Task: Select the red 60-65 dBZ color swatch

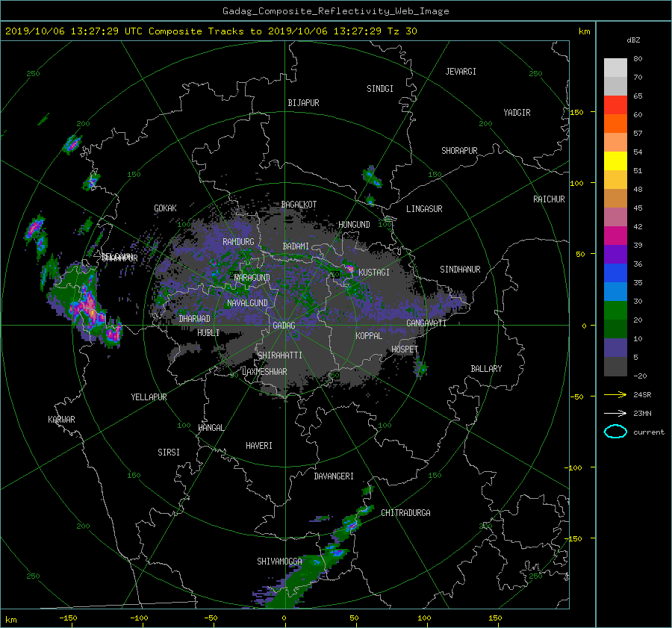Action: [615, 105]
